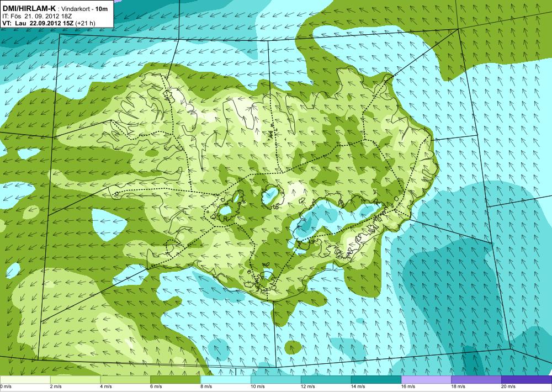Pick the turquoise 10–12 m/s legend swatch

275,380
